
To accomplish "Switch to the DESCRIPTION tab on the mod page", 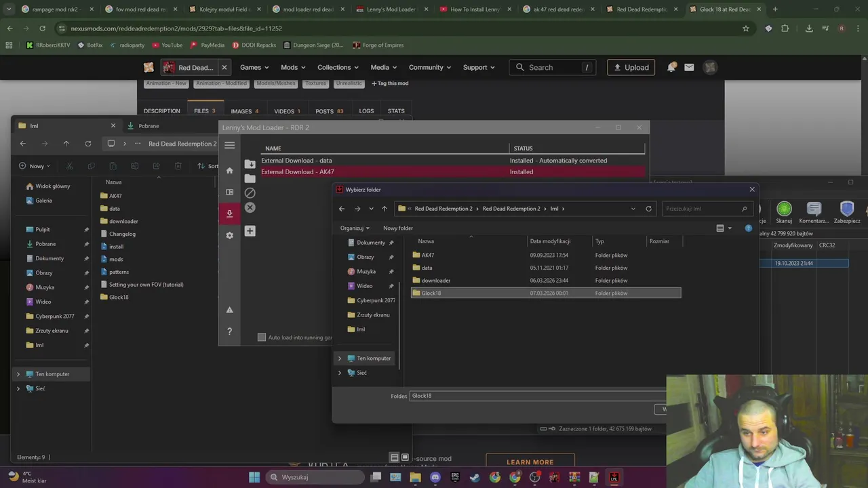I will (162, 111).
